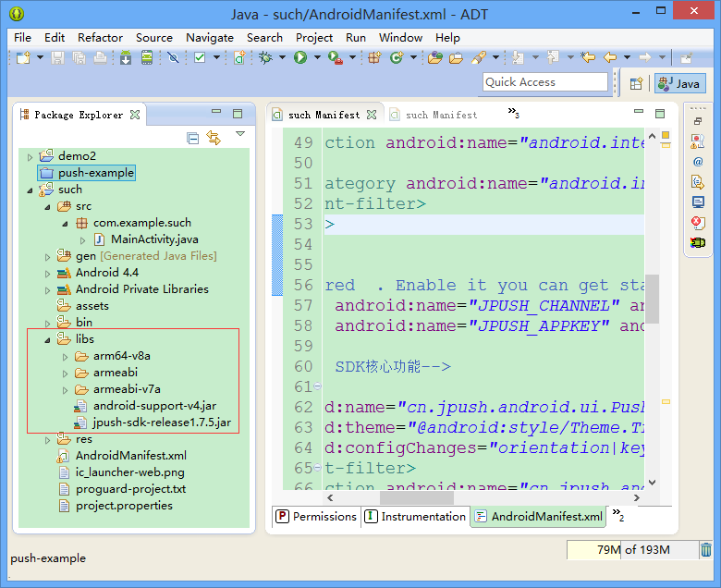Switch to the inactive such Manifest tab
The width and height of the screenshot is (721, 588).
[x=434, y=115]
